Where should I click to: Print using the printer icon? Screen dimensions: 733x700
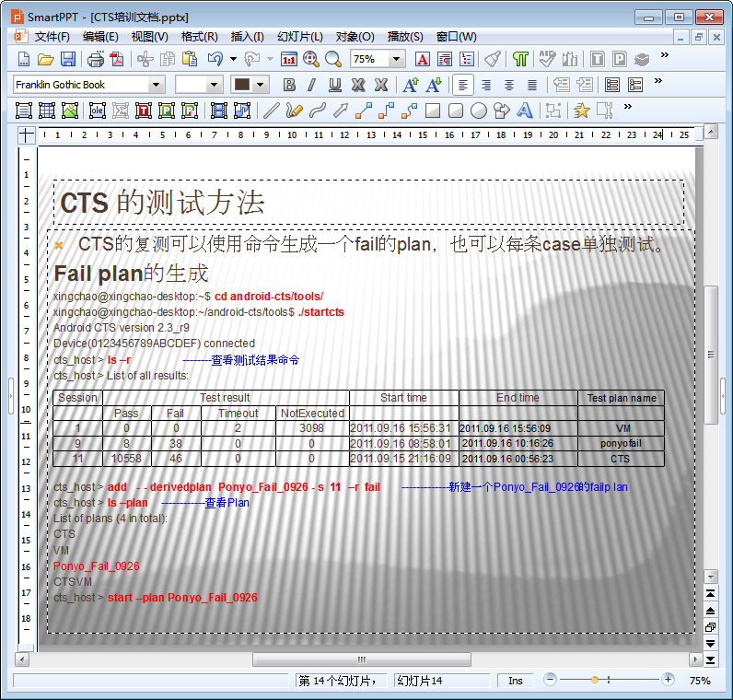(96, 59)
